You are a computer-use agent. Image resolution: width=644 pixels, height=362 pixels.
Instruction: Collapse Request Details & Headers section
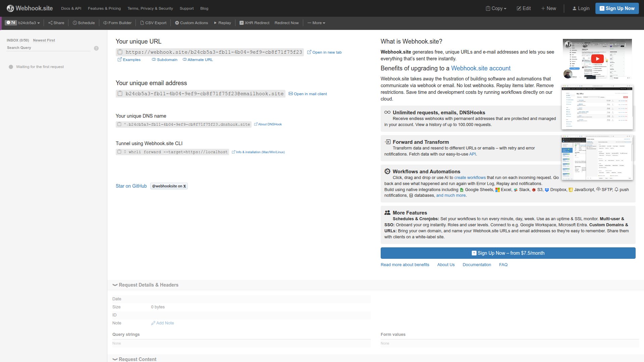(146, 285)
